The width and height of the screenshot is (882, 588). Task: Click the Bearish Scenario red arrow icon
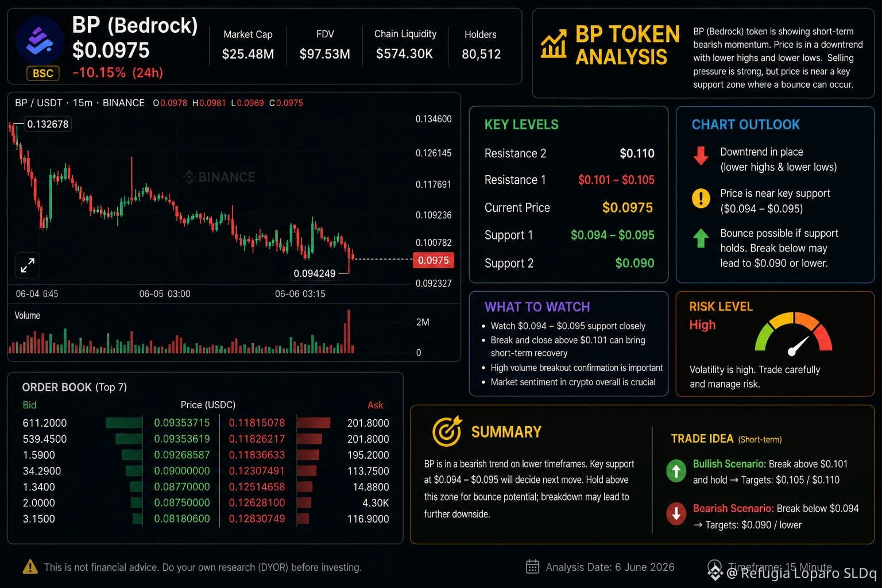coord(676,513)
